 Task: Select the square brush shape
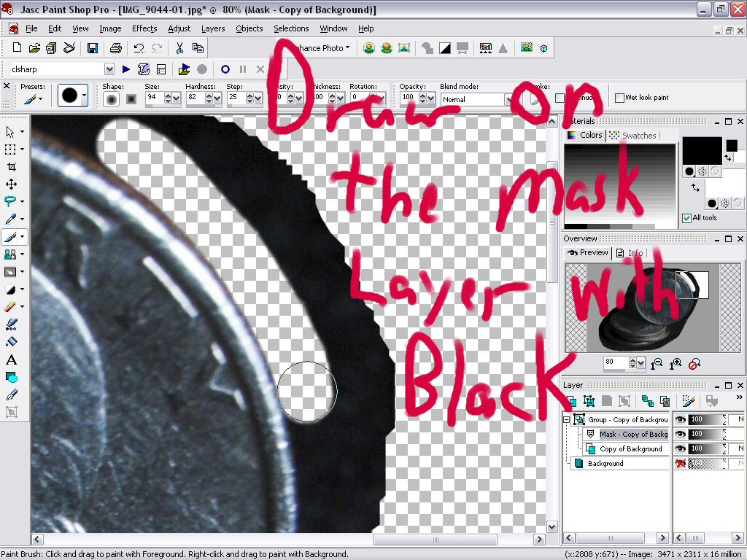tap(131, 99)
